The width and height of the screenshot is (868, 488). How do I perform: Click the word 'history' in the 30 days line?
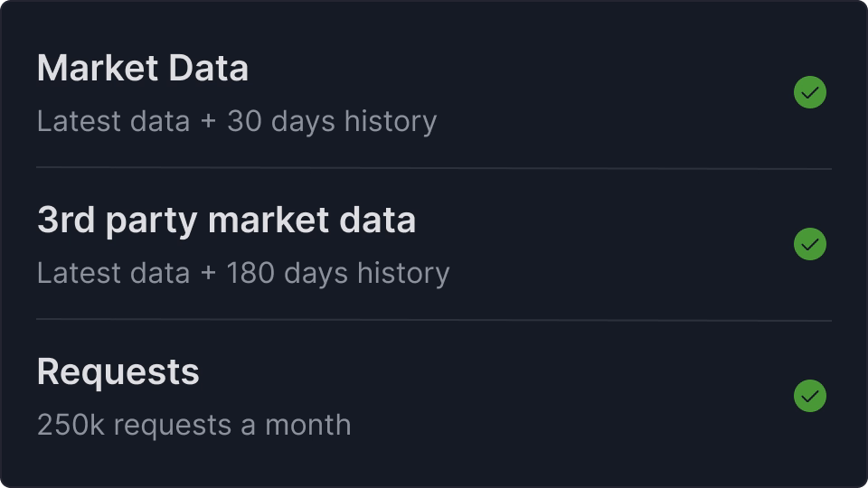391,121
